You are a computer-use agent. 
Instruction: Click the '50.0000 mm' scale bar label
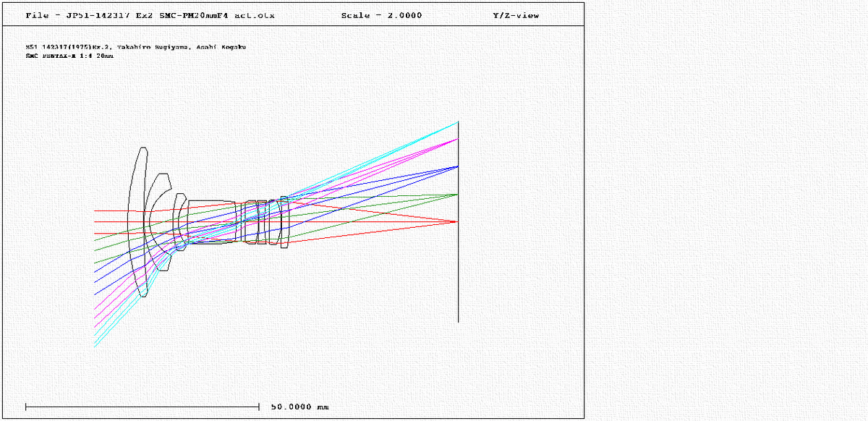pyautogui.click(x=299, y=407)
